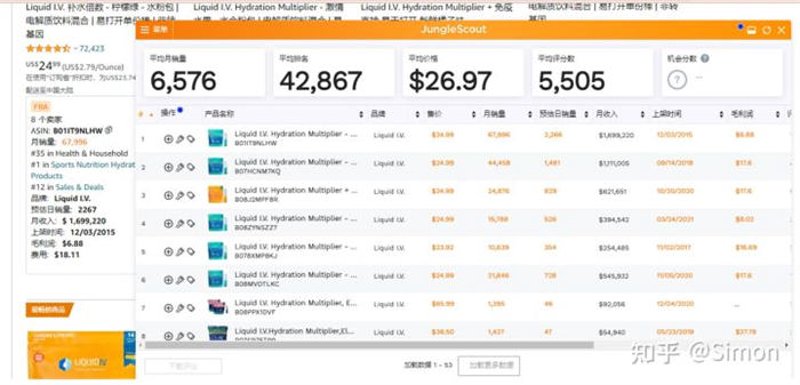Click the plus icon in row 7 ($92,056 revenue)

coord(168,308)
